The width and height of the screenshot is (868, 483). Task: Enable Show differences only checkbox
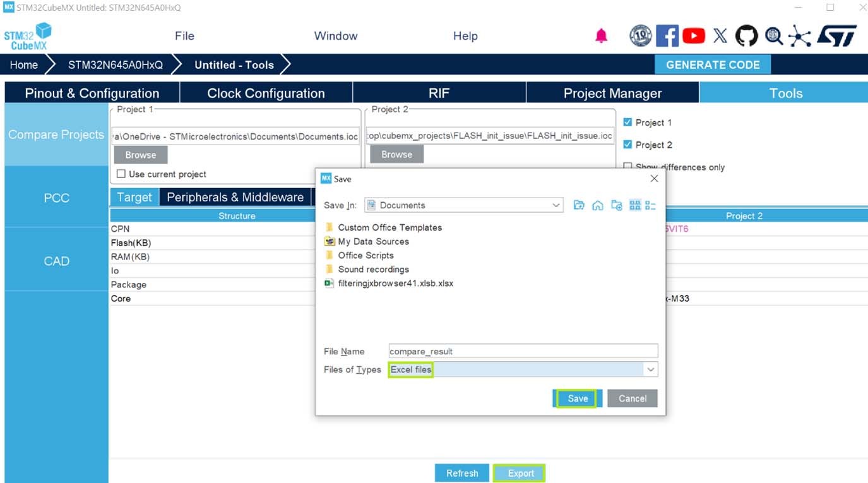tap(627, 167)
